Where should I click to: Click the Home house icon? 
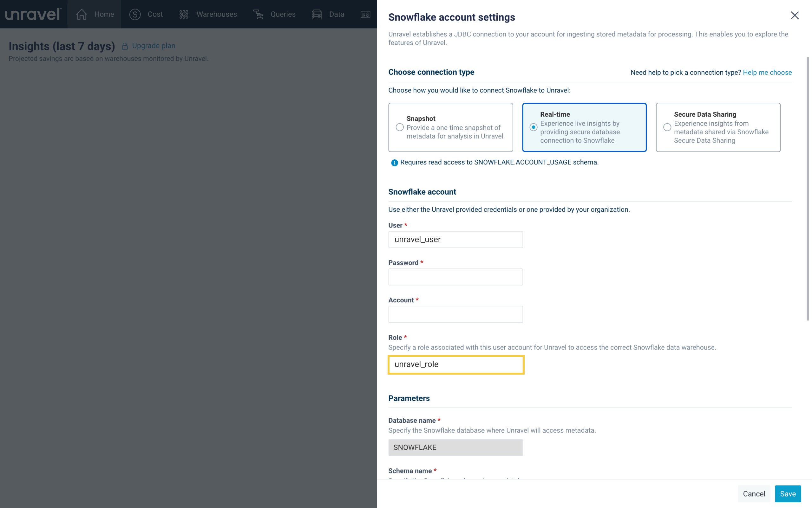(82, 14)
